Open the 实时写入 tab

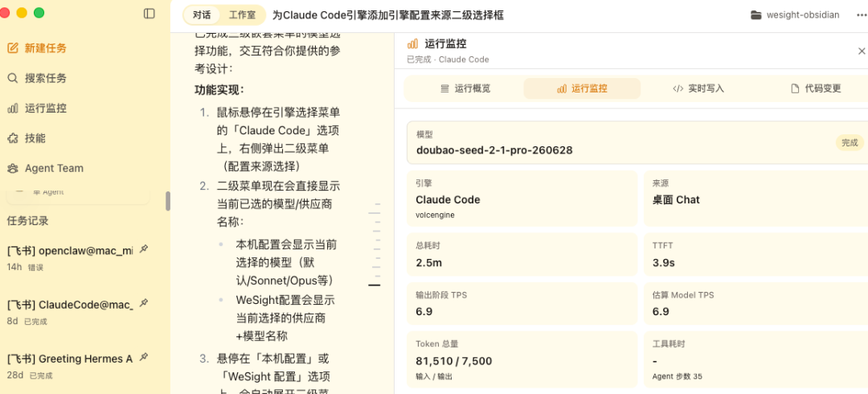(x=698, y=88)
